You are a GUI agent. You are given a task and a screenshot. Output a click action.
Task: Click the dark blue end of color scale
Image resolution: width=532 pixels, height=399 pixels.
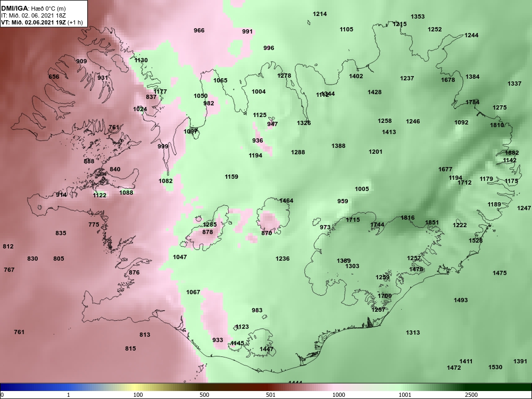tap(4, 387)
